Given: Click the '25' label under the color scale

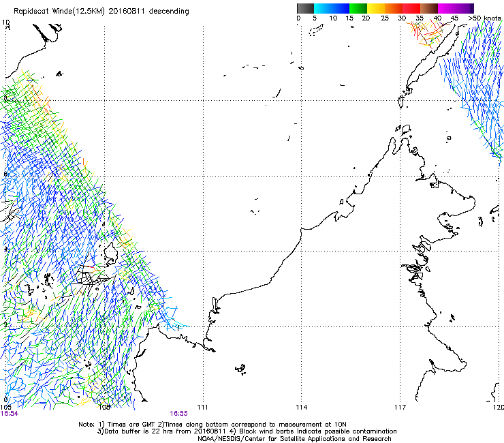Looking at the screenshot, I should tap(385, 18).
